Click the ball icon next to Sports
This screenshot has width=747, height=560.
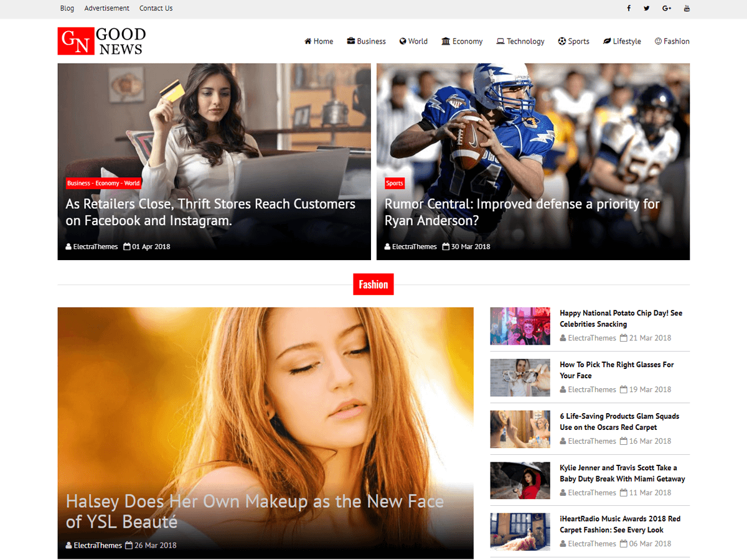(561, 41)
